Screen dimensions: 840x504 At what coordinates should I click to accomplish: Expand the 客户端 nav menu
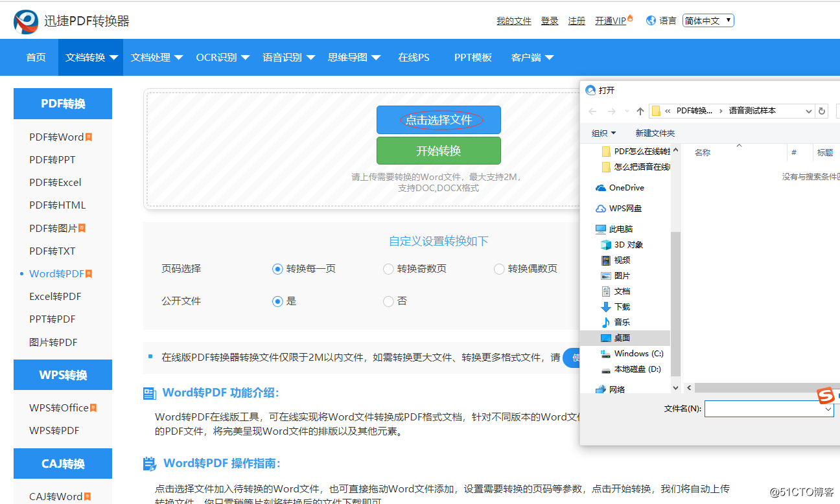click(532, 57)
